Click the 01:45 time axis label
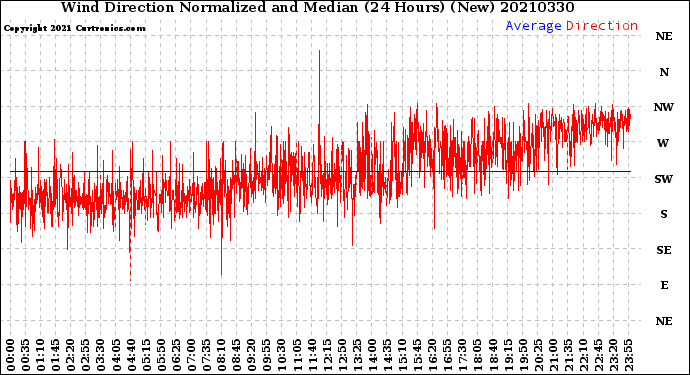 tap(56, 355)
